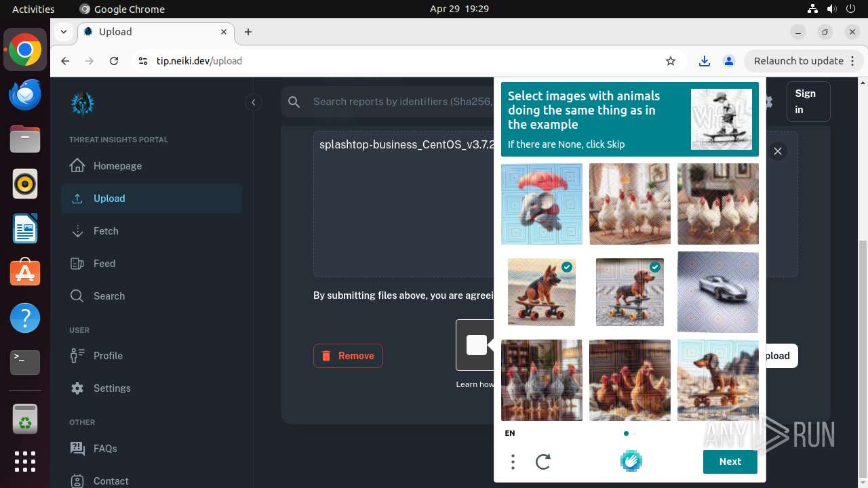Refresh the captcha challenge
The width and height of the screenshot is (868, 488).
[543, 462]
